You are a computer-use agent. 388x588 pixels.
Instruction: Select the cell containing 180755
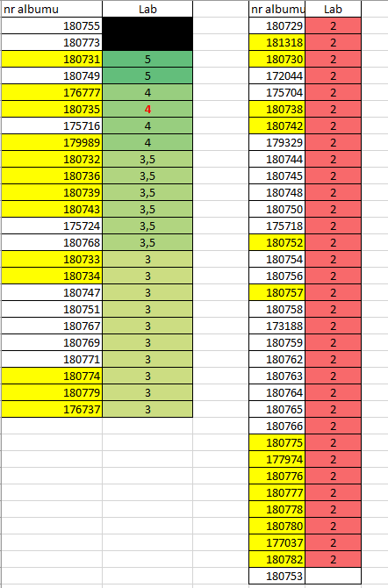click(52, 25)
